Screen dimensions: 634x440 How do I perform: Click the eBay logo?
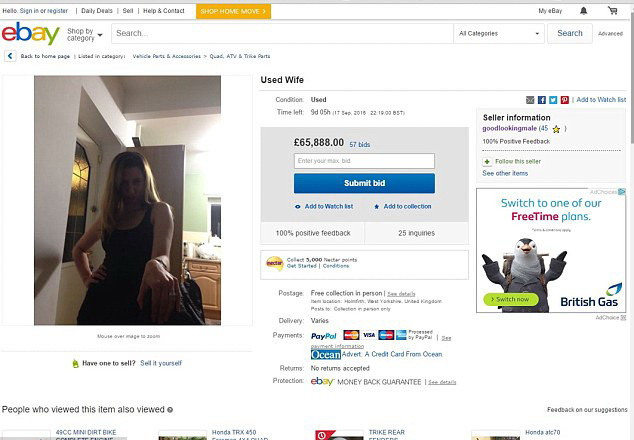coord(30,34)
